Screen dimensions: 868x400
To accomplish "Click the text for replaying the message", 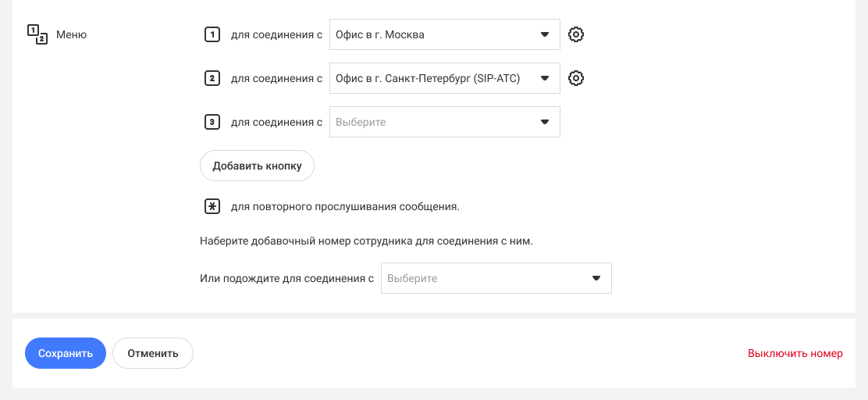I will coord(346,207).
